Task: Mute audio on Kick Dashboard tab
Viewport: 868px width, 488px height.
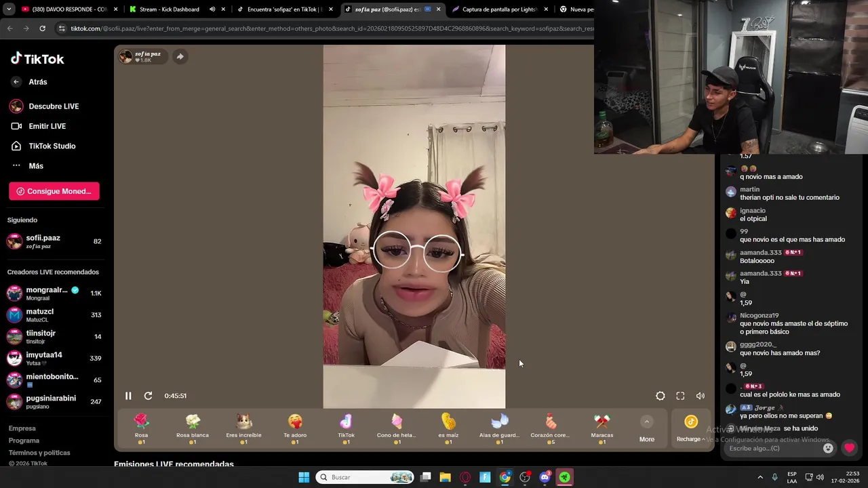Action: tap(212, 9)
